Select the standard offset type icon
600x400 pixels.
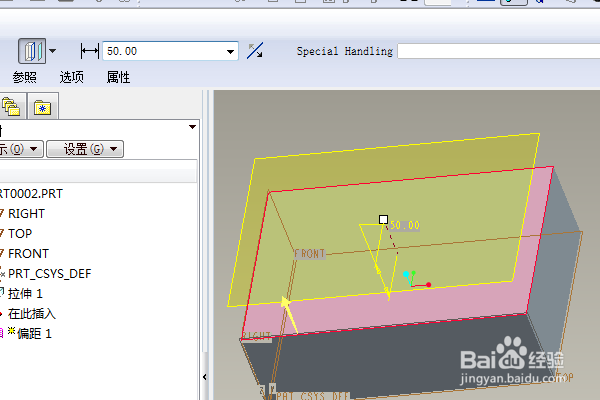[x=32, y=51]
